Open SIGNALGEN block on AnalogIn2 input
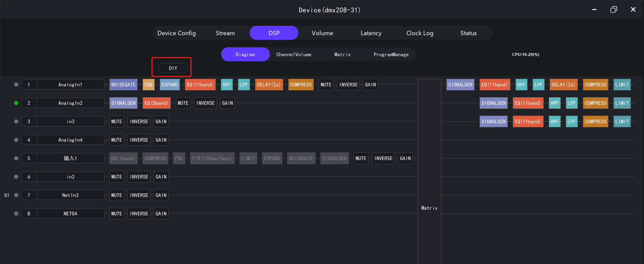The width and height of the screenshot is (644, 264). click(x=123, y=103)
